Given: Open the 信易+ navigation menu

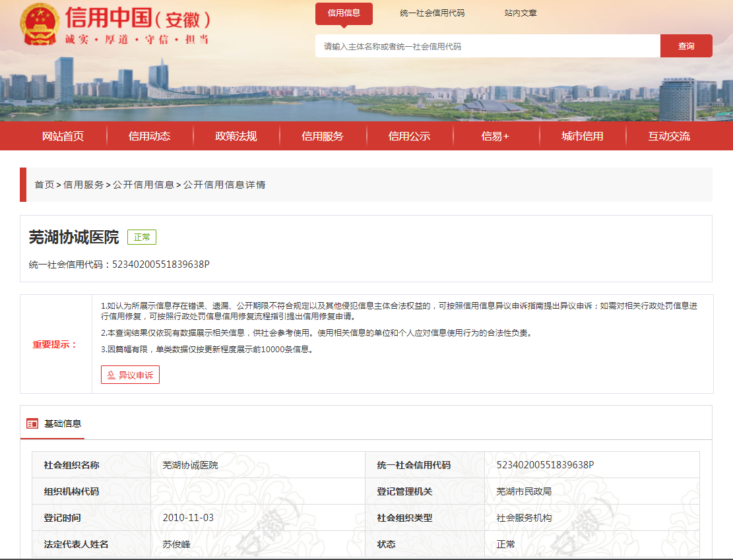Looking at the screenshot, I should (495, 136).
